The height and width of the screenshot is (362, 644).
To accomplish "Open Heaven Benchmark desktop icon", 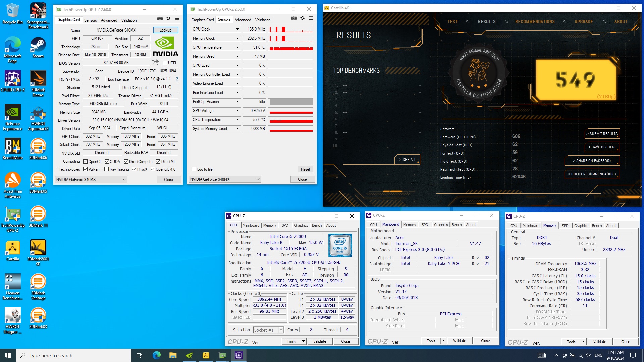I will point(12,287).
